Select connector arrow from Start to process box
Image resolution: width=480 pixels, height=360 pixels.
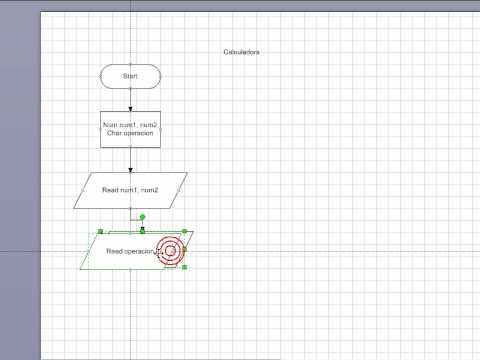130,100
